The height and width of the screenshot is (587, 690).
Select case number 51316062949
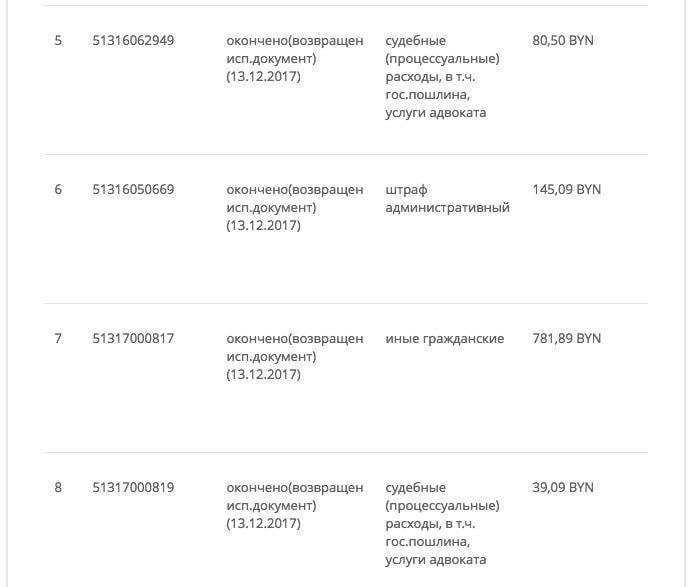133,41
